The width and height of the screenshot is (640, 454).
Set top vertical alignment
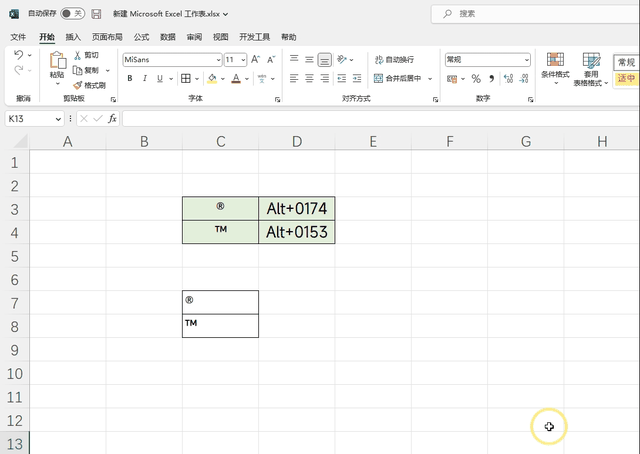[x=294, y=59]
